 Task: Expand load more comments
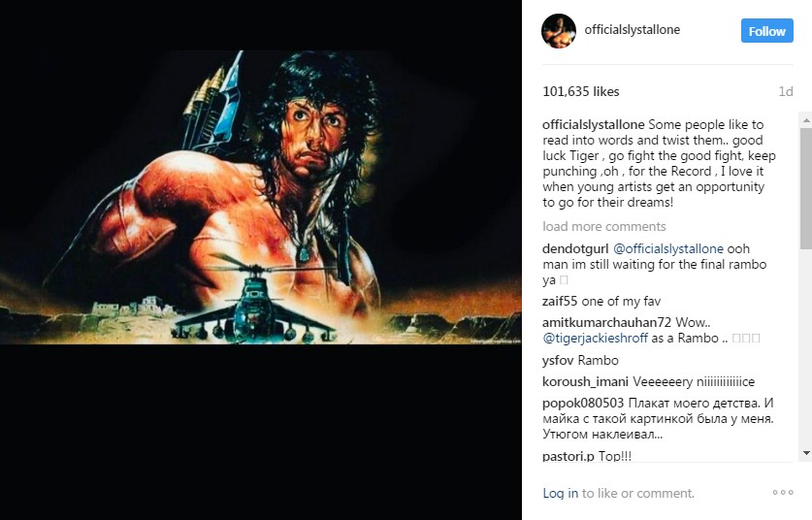[x=603, y=226]
